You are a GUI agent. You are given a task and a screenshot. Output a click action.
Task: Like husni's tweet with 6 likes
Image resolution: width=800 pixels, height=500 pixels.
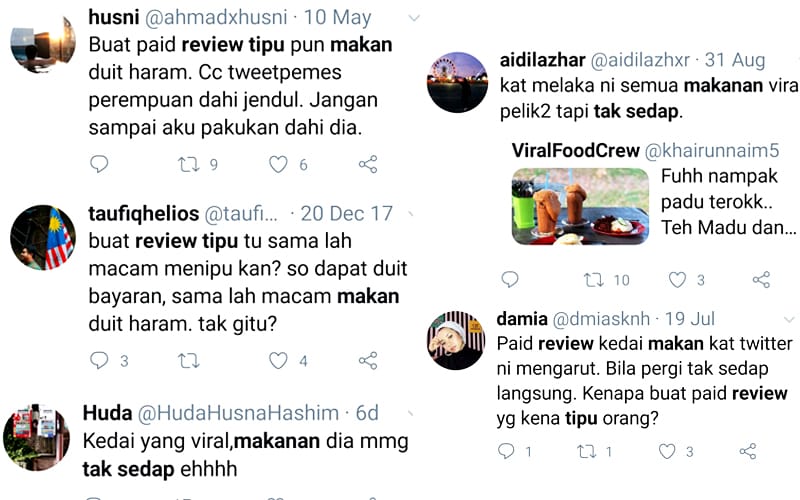[278, 164]
